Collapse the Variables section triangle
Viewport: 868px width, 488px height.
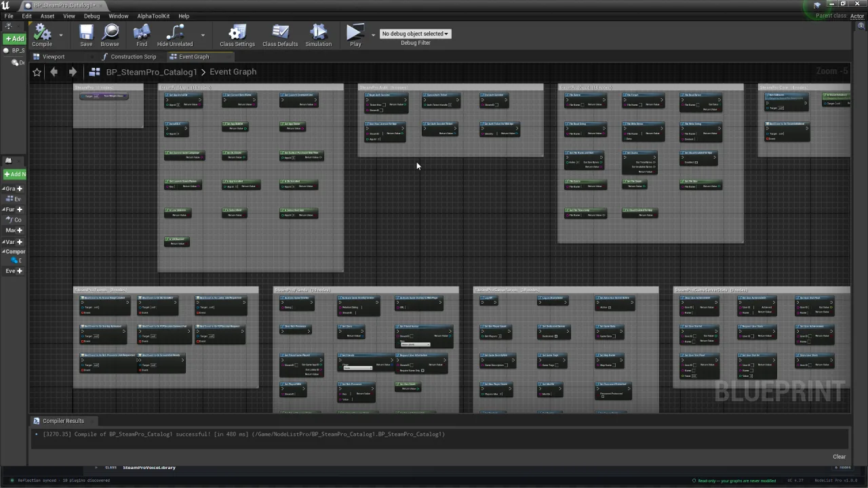4,241
